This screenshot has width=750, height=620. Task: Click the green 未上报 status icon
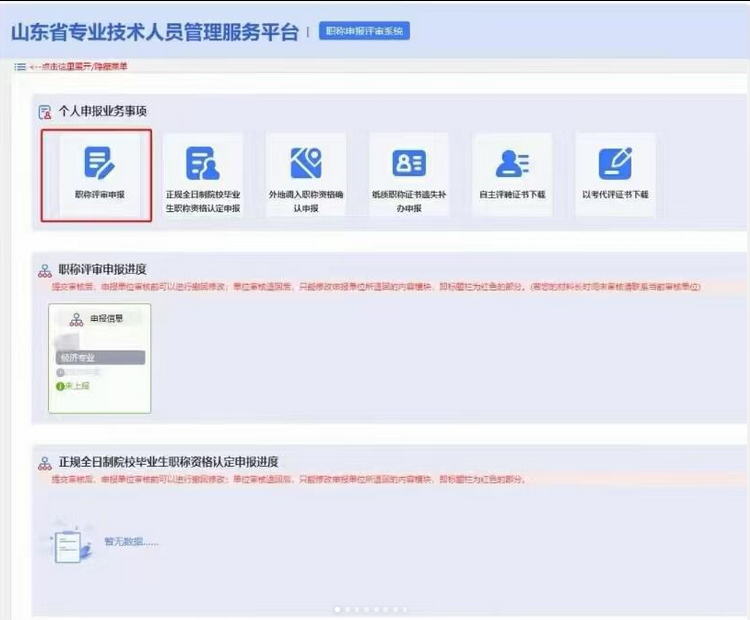(60, 386)
